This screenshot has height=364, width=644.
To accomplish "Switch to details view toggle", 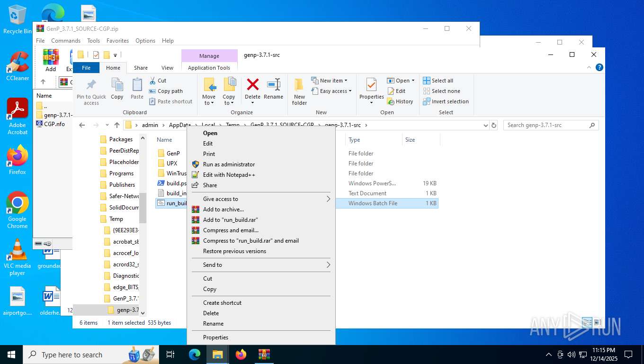I will [587, 322].
